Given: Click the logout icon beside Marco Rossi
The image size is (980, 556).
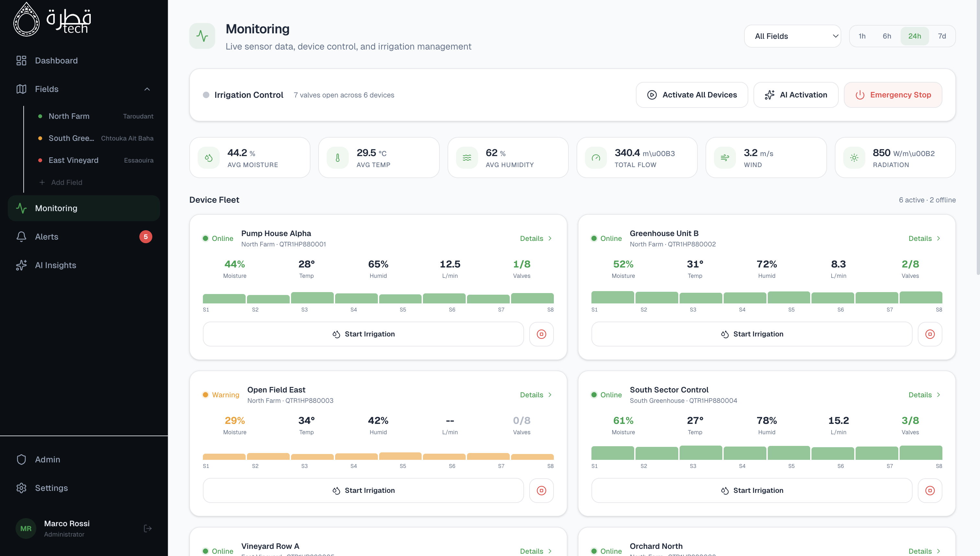Looking at the screenshot, I should [x=147, y=528].
